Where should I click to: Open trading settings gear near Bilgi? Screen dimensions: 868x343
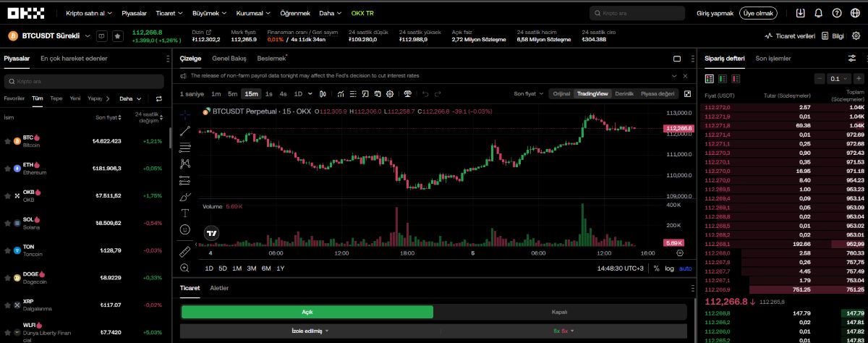[x=856, y=35]
